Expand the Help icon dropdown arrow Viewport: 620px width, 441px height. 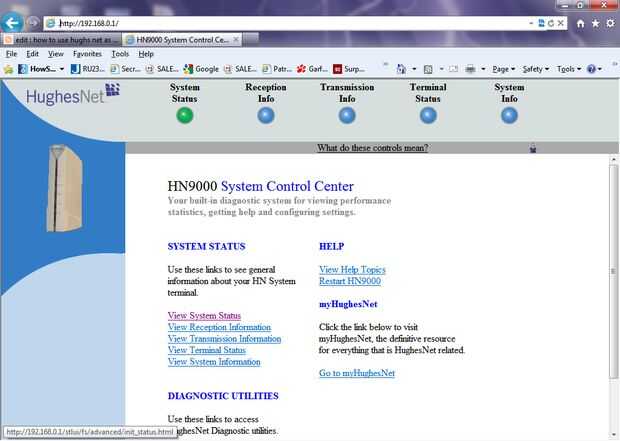point(599,69)
